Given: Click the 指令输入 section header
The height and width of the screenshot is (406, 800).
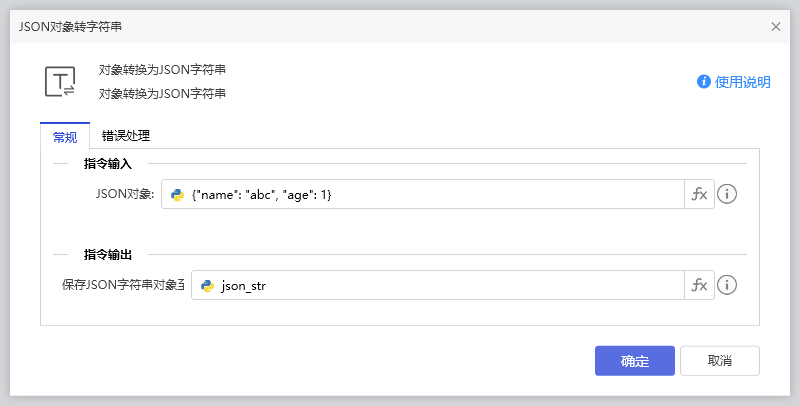Looking at the screenshot, I should point(115,163).
